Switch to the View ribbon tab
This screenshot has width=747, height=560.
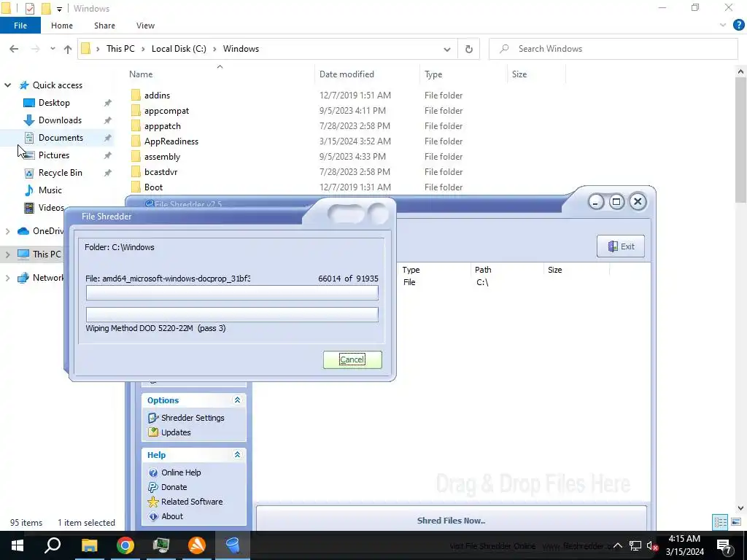tap(145, 26)
